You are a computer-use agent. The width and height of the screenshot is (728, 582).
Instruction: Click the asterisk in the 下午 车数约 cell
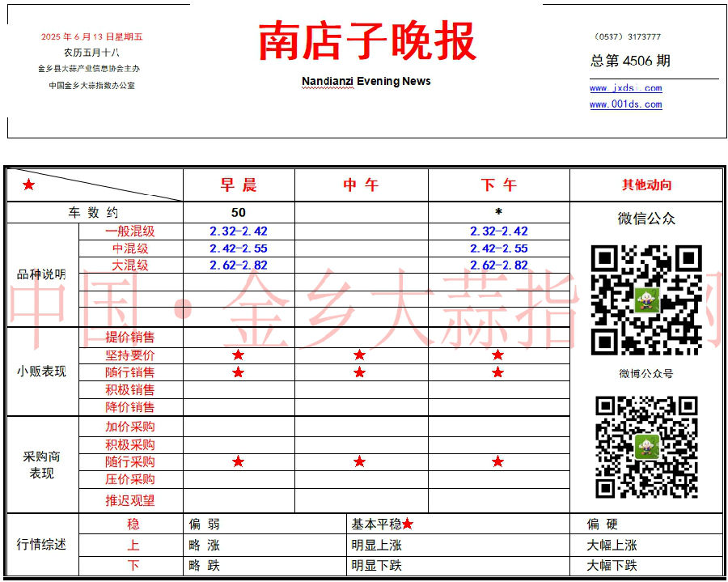click(498, 212)
